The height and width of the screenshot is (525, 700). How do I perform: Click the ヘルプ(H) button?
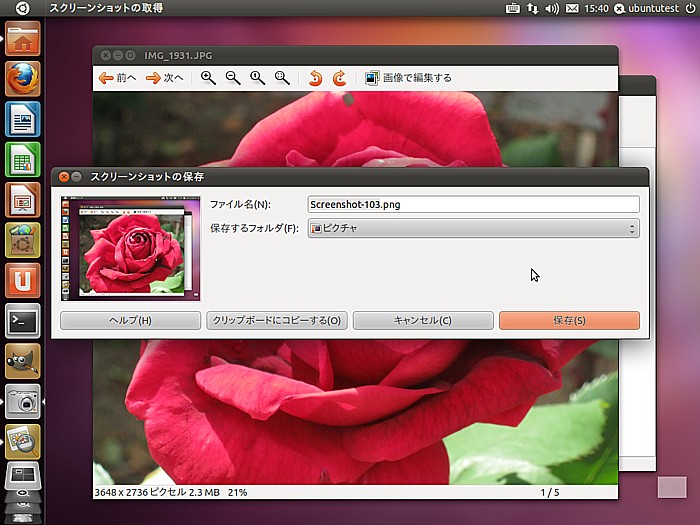[x=130, y=321]
